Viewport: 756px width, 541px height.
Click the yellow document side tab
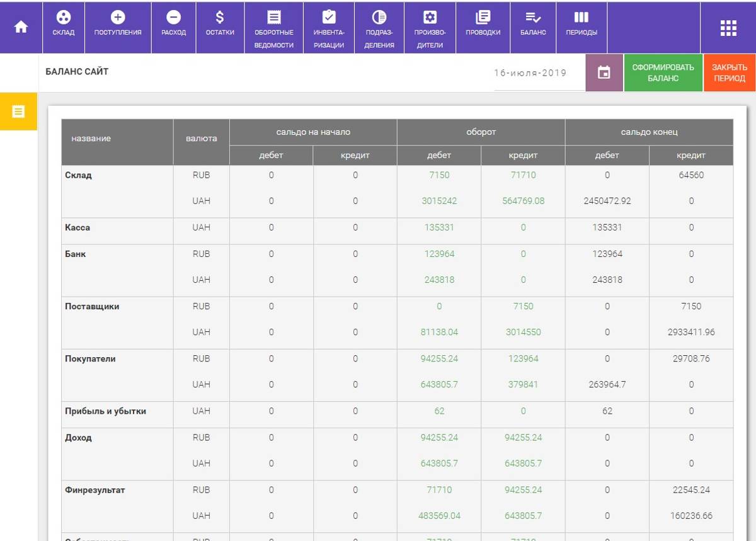pyautogui.click(x=18, y=112)
